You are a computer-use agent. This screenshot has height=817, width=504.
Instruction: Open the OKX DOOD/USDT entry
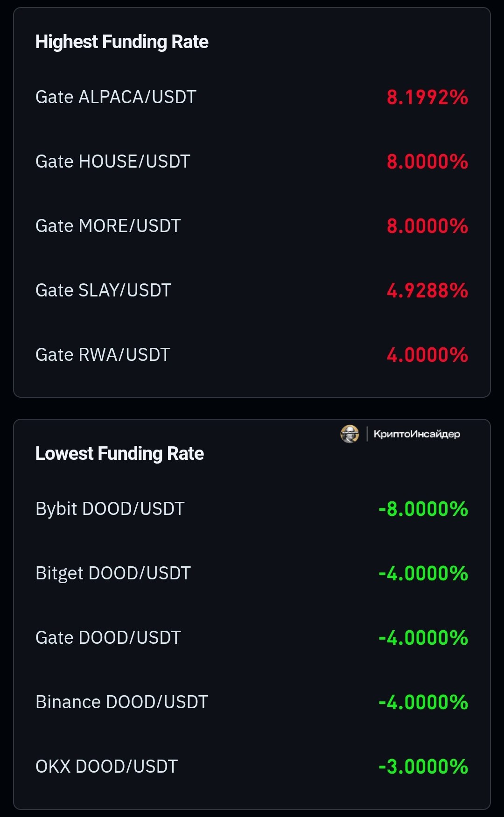click(x=106, y=767)
